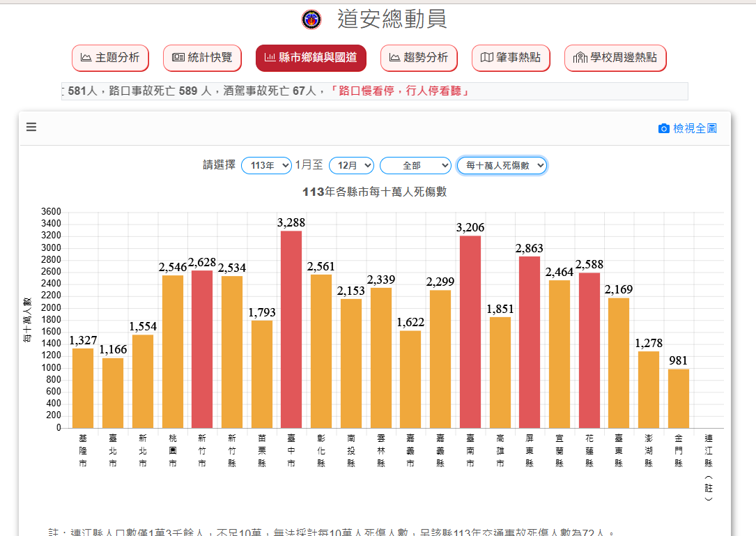Go to the 趨勢分析 tab

pyautogui.click(x=419, y=58)
